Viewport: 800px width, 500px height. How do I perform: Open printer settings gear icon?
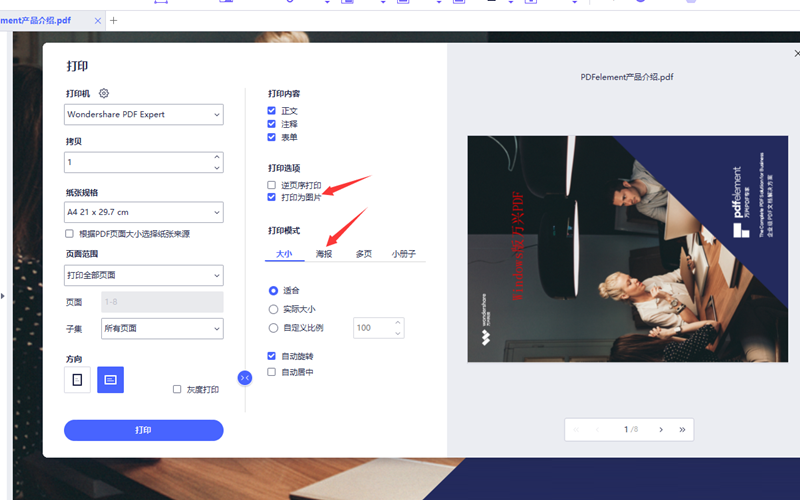coord(104,93)
